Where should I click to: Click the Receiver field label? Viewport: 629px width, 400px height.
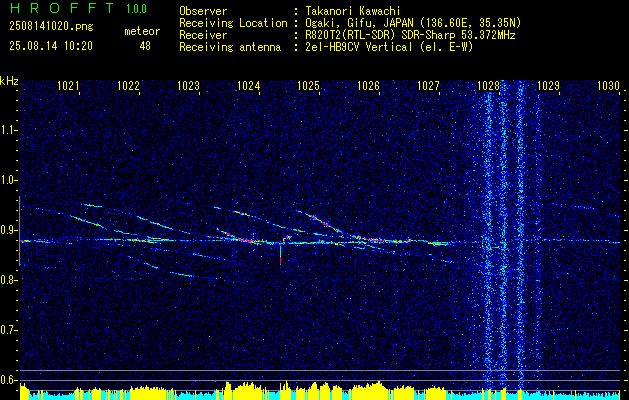pyautogui.click(x=203, y=35)
